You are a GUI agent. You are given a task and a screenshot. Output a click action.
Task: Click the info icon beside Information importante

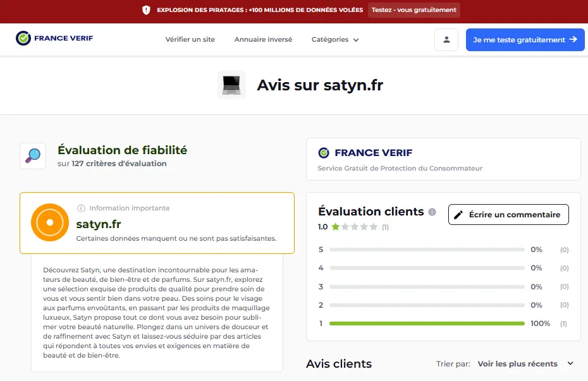click(80, 208)
